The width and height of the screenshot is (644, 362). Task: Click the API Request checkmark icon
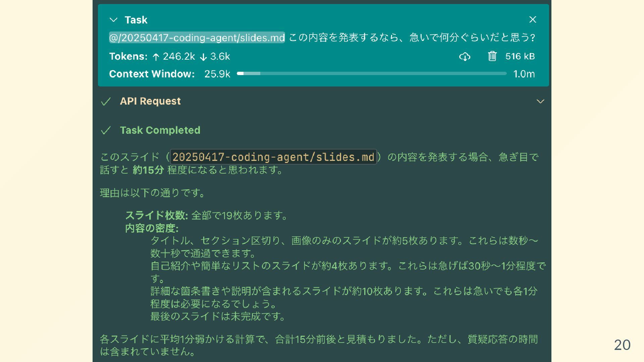(x=106, y=102)
